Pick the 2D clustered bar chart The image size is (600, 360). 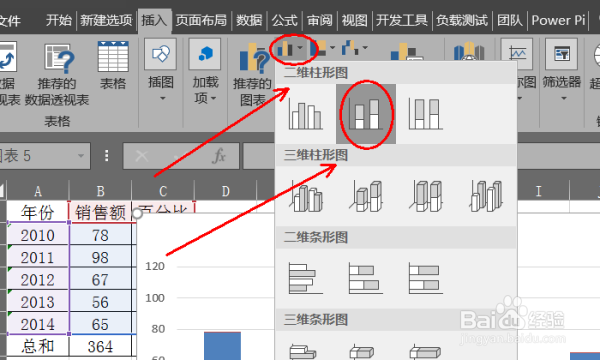[x=306, y=278]
